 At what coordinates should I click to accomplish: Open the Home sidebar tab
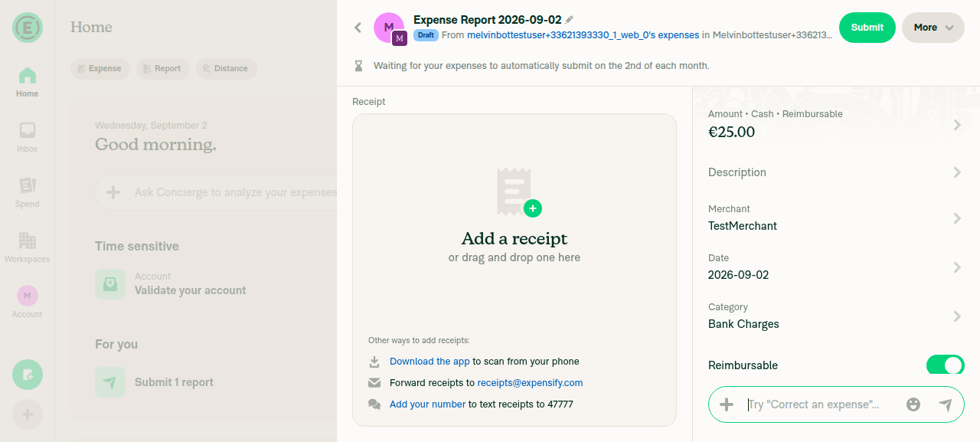(x=27, y=82)
